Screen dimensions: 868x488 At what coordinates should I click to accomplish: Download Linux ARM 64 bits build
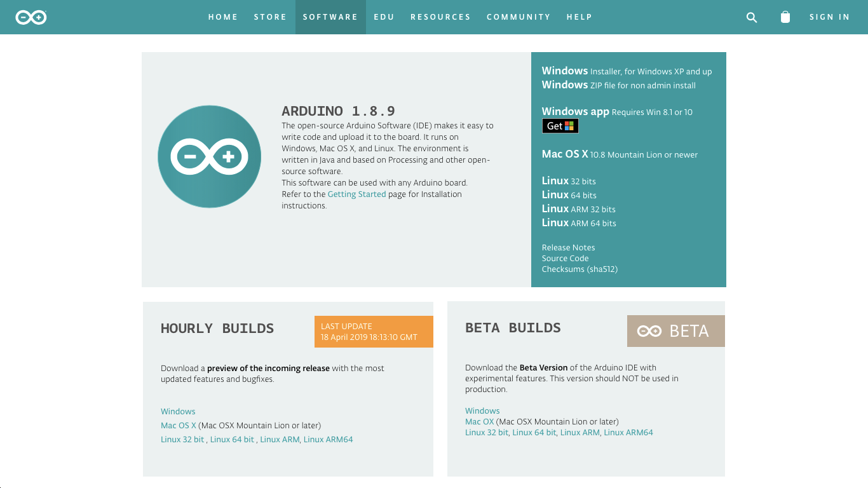pos(578,223)
